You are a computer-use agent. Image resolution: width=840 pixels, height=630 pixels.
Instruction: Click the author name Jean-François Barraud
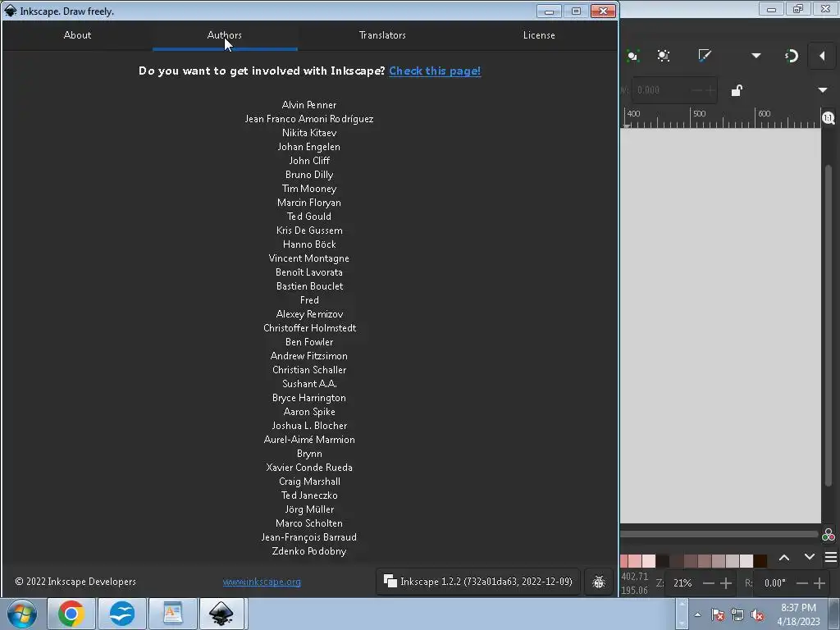pos(309,537)
